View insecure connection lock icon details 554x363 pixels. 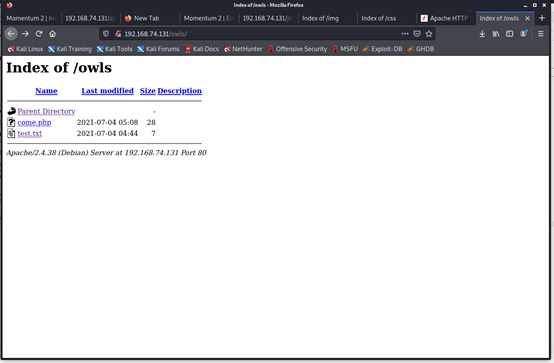pyautogui.click(x=118, y=34)
